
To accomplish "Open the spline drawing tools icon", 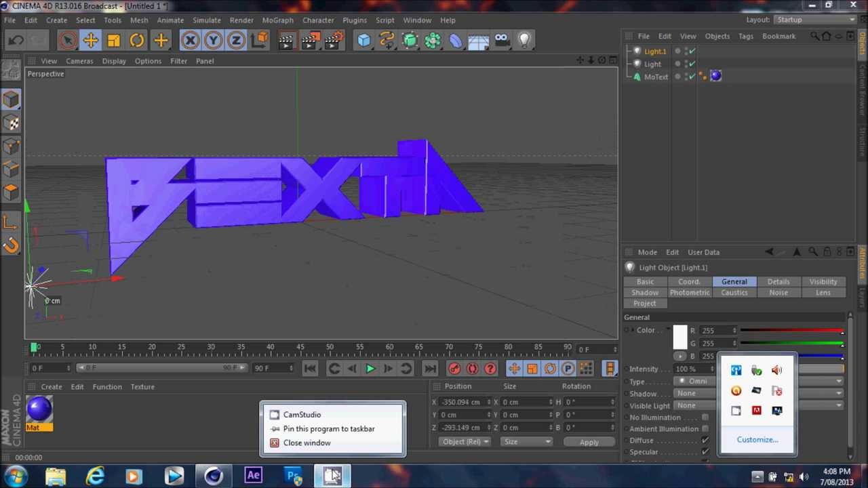I will click(x=387, y=41).
